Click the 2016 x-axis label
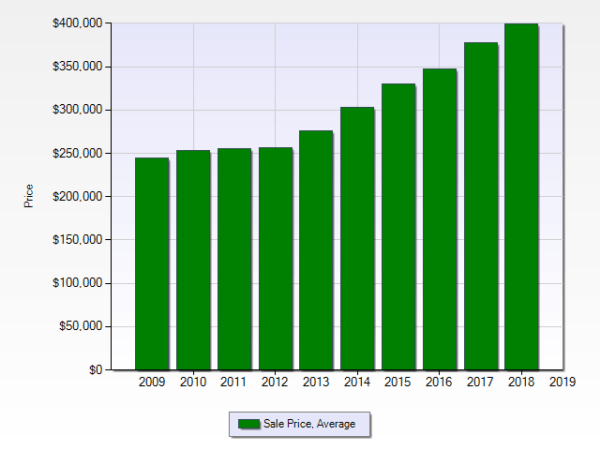This screenshot has height=450, width=600. click(x=439, y=382)
